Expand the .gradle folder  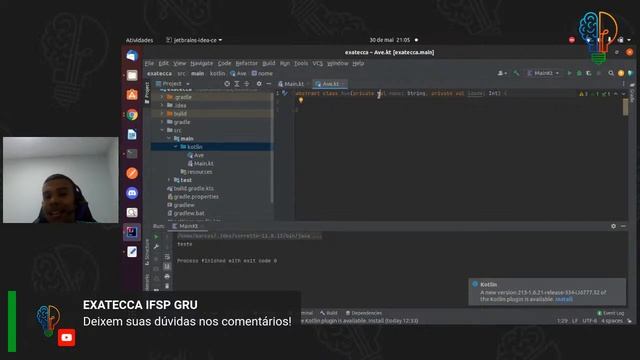(x=162, y=97)
